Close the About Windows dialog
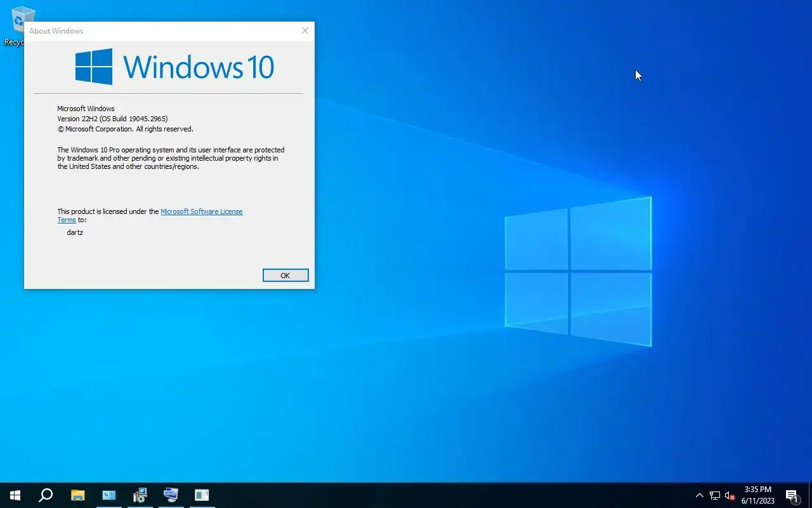This screenshot has width=812, height=508. point(305,30)
